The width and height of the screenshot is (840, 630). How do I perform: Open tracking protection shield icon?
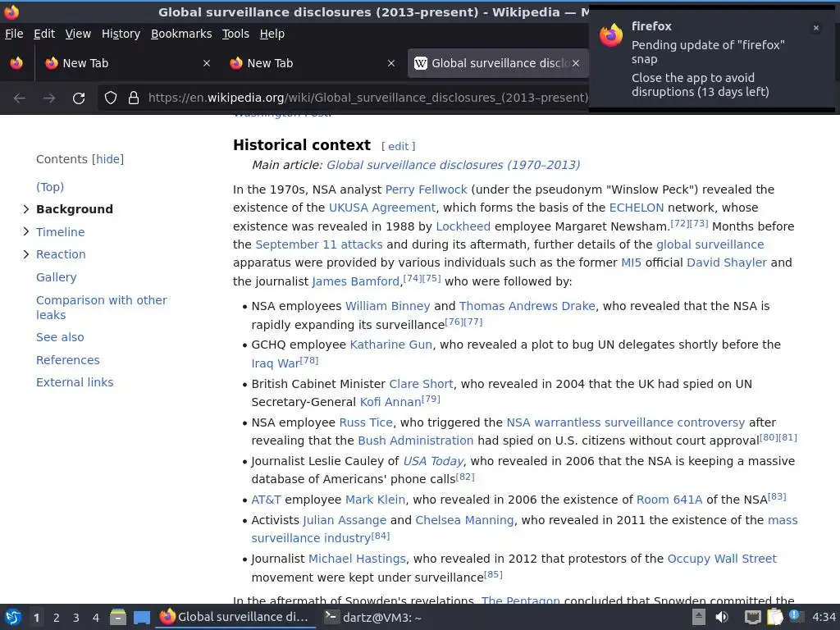tap(111, 98)
